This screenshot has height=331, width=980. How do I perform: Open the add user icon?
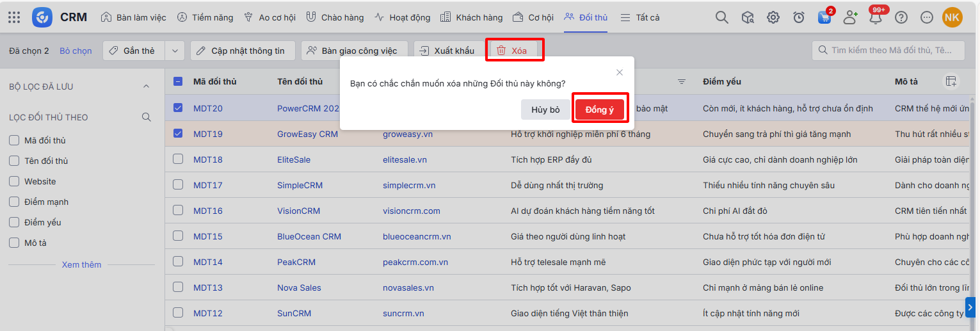849,17
